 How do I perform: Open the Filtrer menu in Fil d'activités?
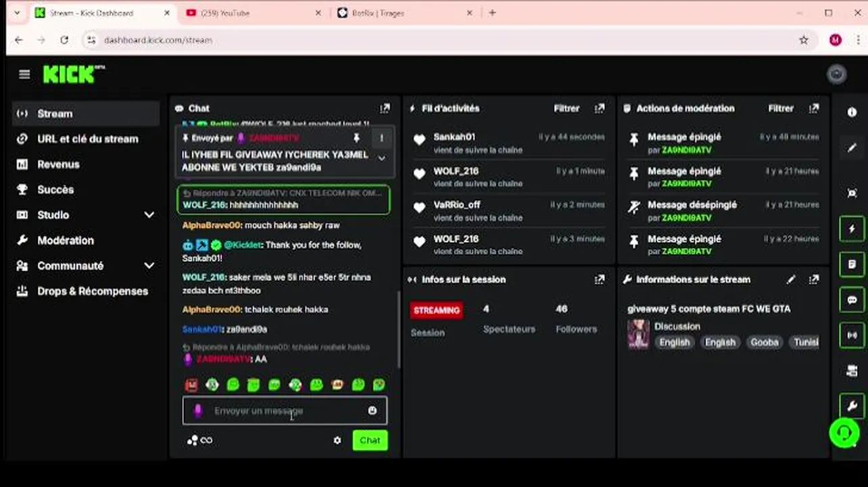566,108
